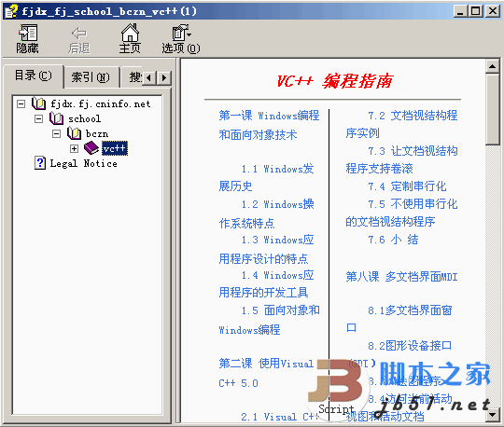Switch to the Index (索引) tab
The height and width of the screenshot is (427, 504).
[91, 77]
